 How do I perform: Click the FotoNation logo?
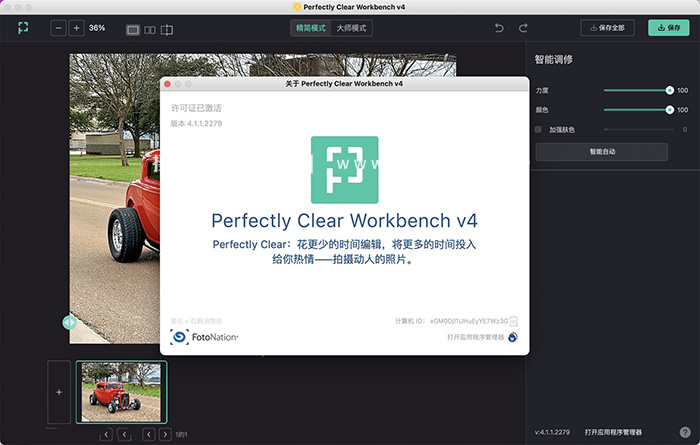pyautogui.click(x=204, y=337)
